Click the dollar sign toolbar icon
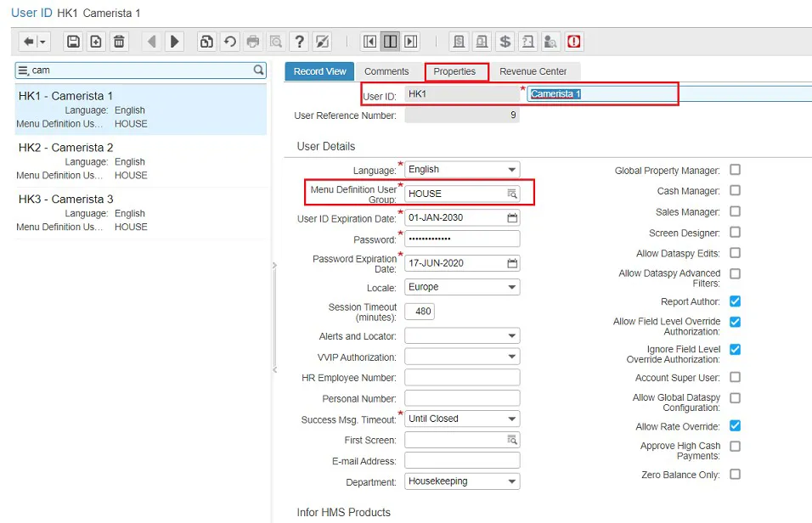 [505, 42]
